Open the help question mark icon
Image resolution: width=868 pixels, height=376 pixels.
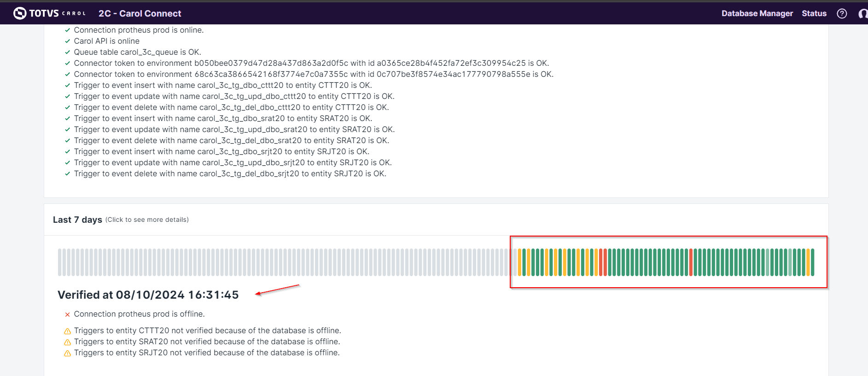(x=842, y=13)
